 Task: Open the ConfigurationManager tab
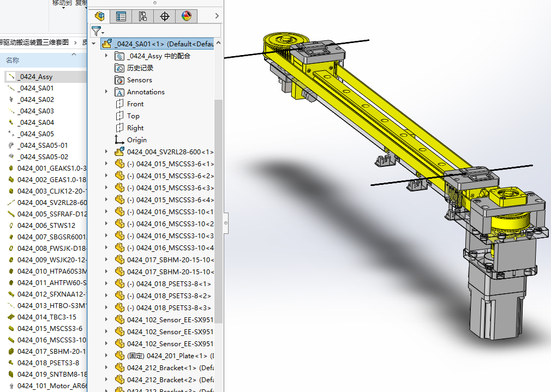pos(143,16)
